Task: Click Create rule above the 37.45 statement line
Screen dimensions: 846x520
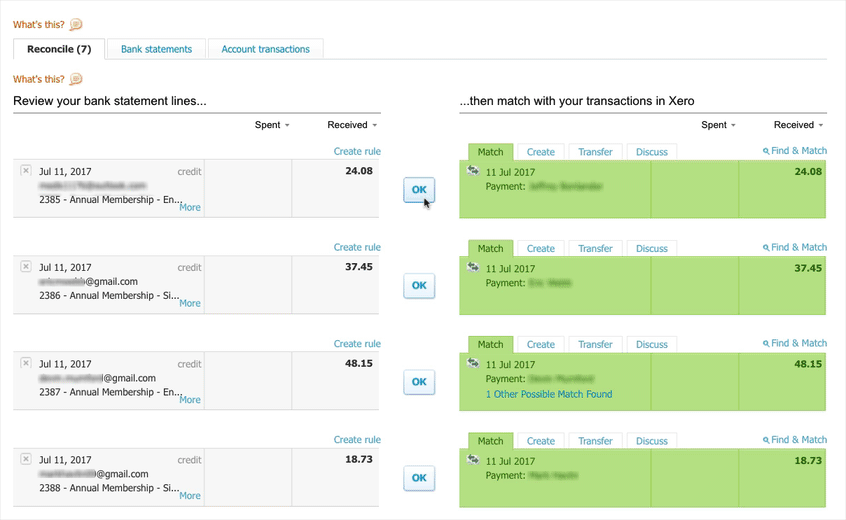Action: [x=357, y=248]
